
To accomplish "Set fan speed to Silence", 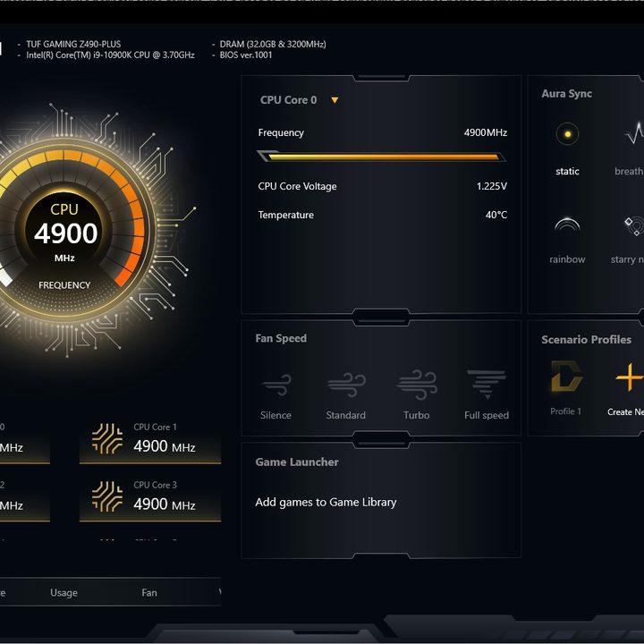I will 276,385.
